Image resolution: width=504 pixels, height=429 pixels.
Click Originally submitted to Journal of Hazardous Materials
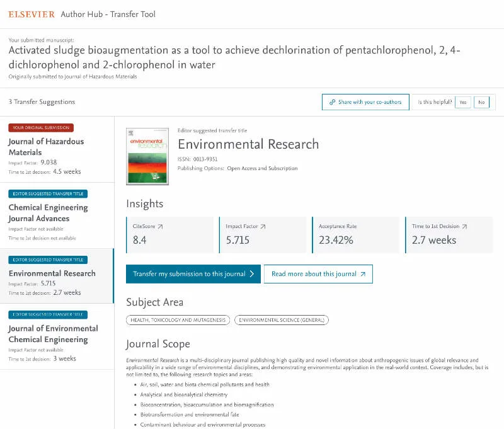[x=72, y=76]
